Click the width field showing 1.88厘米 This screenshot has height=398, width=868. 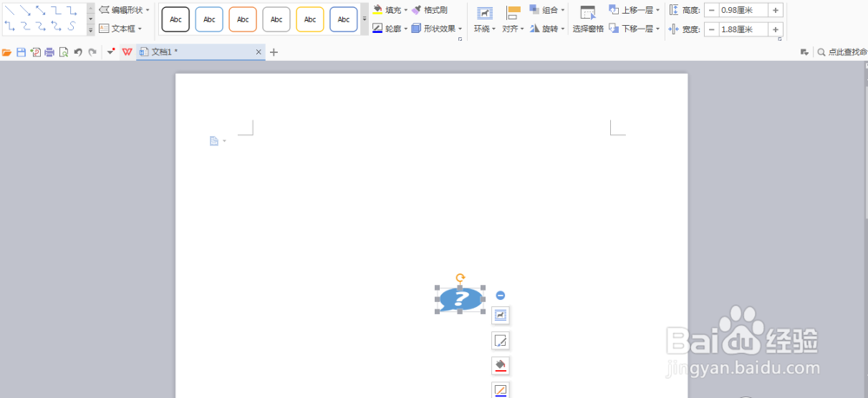coord(744,29)
